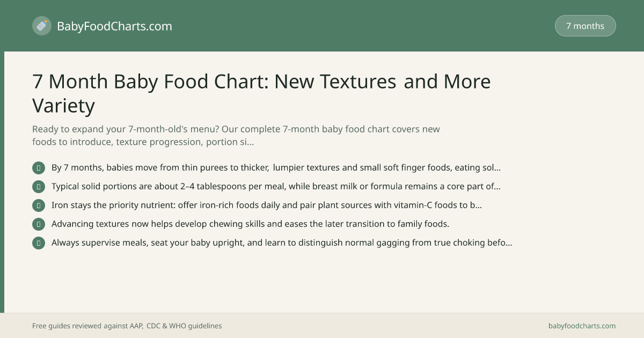Click the iron-rich foods daily line
This screenshot has width=644, height=338.
click(267, 205)
